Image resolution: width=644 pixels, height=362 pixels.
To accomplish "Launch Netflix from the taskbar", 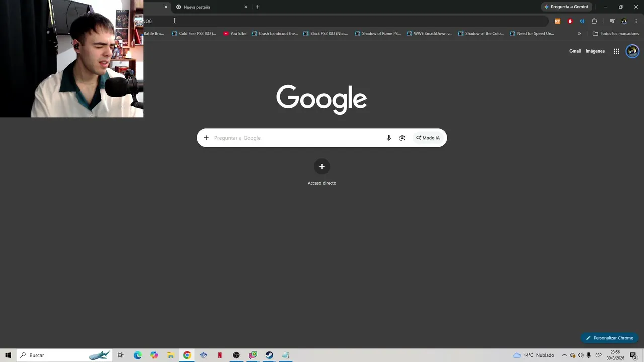I will point(220,355).
